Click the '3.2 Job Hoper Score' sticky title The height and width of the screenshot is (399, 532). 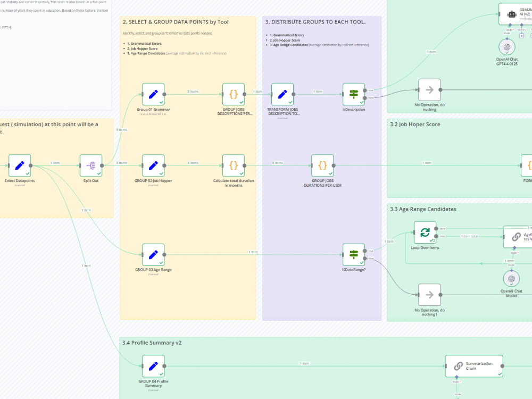coord(415,124)
